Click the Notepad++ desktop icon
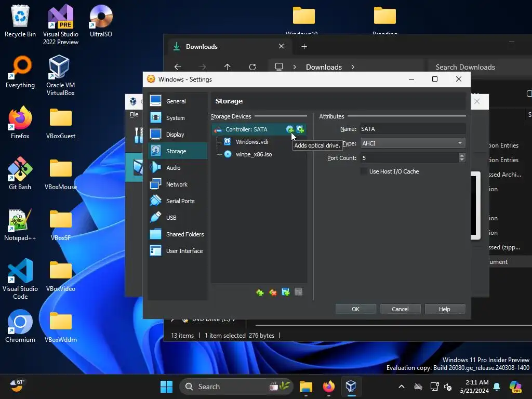This screenshot has height=399, width=532. click(x=20, y=224)
